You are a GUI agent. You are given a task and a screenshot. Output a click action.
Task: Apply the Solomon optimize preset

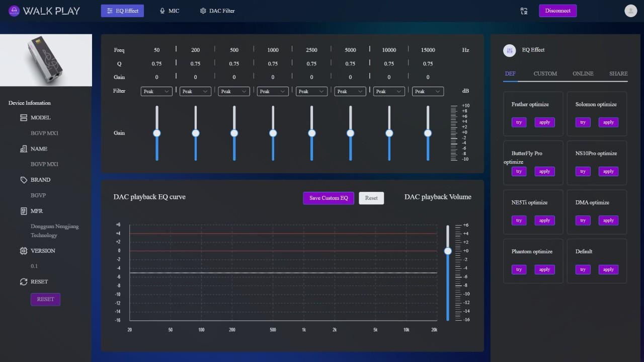(x=608, y=122)
